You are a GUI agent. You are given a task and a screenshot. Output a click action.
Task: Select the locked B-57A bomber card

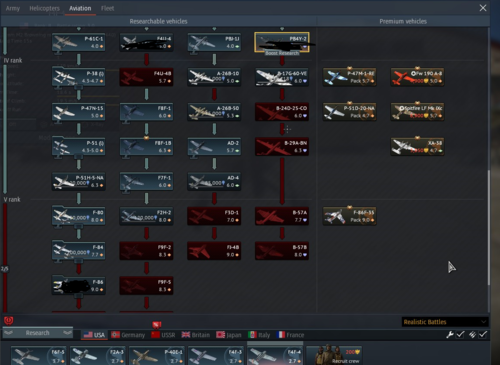282,216
